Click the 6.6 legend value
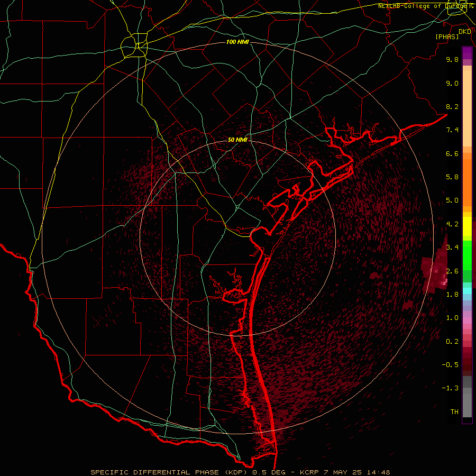The height and width of the screenshot is (476, 476). pos(452,153)
